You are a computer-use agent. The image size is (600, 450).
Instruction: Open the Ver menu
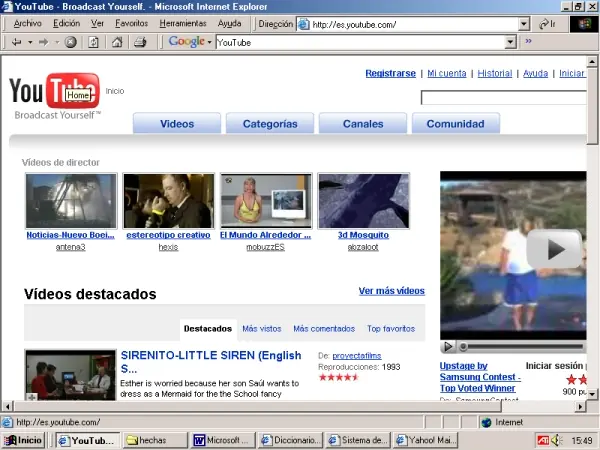97,24
